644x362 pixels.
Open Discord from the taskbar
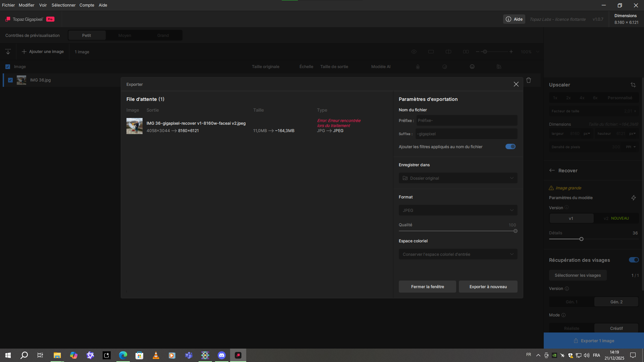pos(222,355)
